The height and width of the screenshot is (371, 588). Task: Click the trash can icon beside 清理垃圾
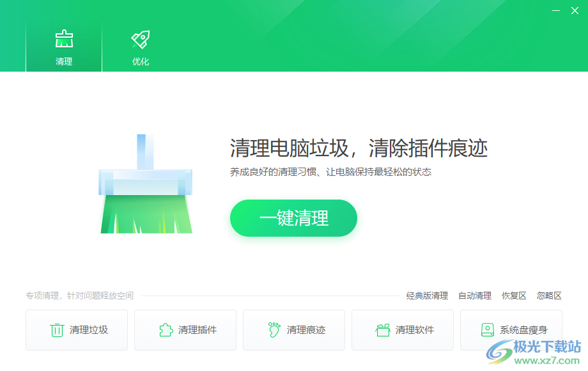(x=56, y=330)
